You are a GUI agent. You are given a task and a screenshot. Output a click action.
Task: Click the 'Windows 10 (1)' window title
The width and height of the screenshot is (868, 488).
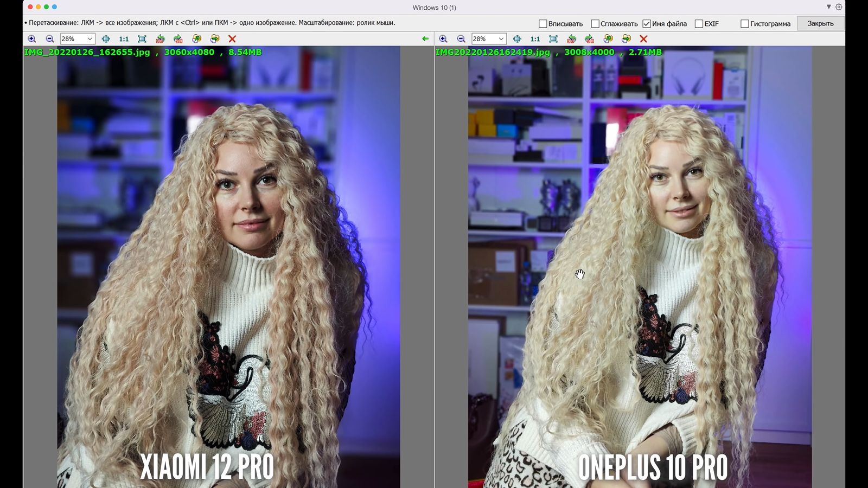(x=434, y=8)
